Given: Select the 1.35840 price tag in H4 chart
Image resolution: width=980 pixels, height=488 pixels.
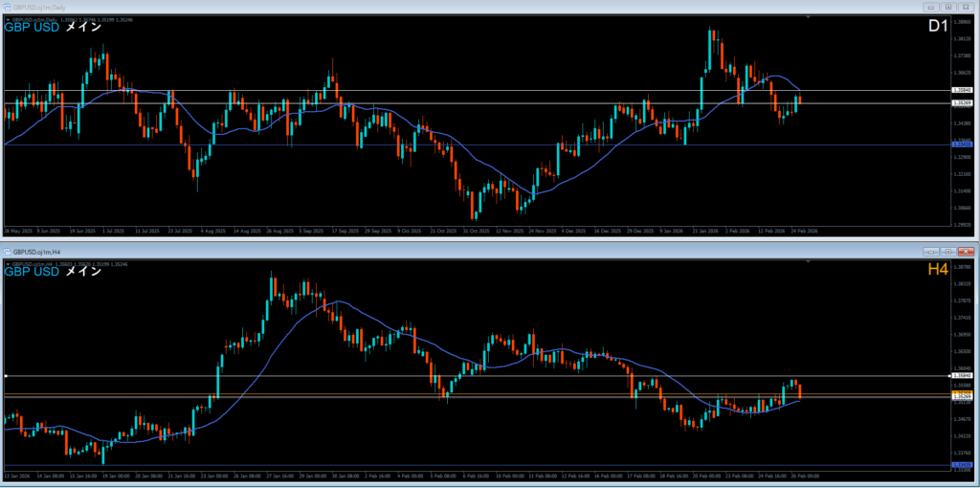Looking at the screenshot, I should coord(963,375).
